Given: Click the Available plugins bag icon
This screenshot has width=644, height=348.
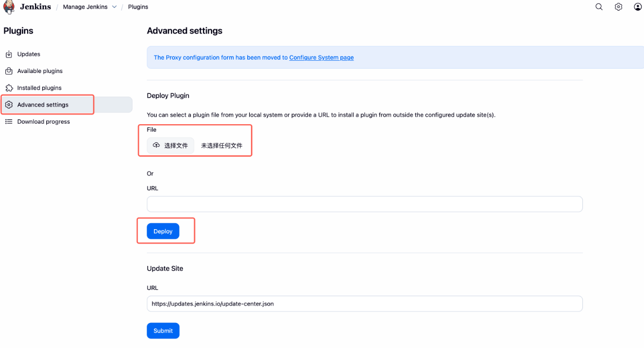Looking at the screenshot, I should [x=9, y=71].
